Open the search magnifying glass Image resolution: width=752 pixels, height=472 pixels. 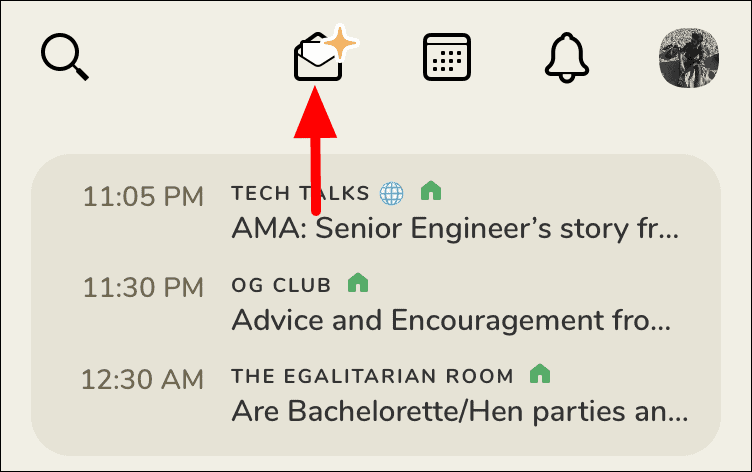click(x=64, y=57)
